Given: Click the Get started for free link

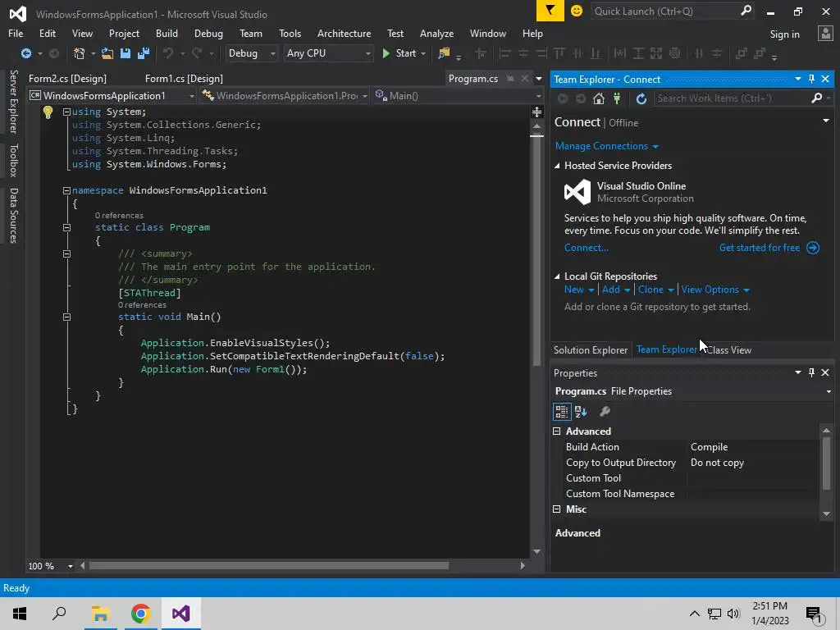Looking at the screenshot, I should click(x=759, y=248).
